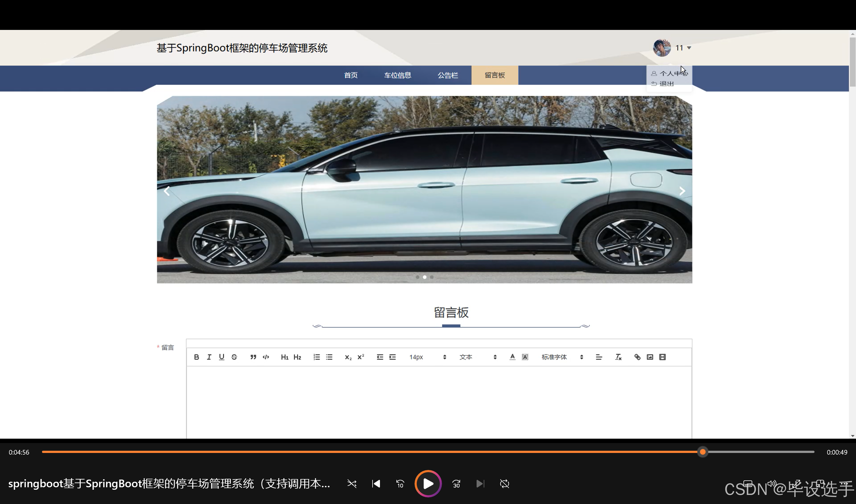Toggle shuffle in the media player
The height and width of the screenshot is (504, 856).
352,484
